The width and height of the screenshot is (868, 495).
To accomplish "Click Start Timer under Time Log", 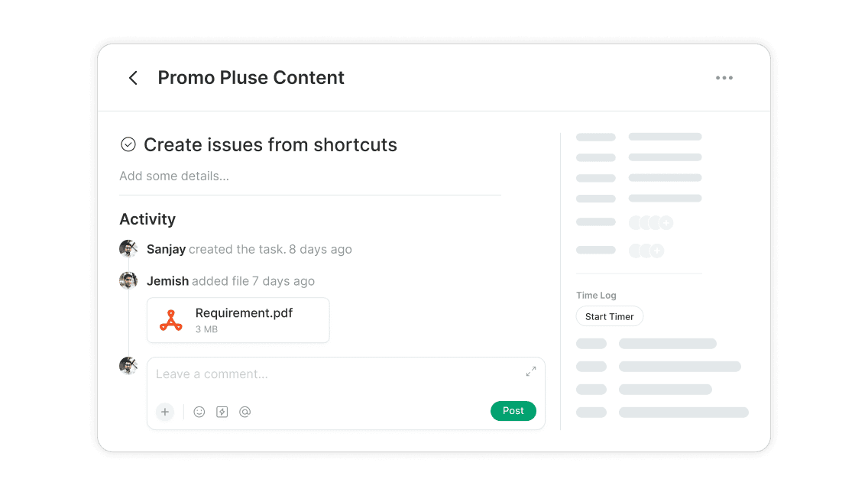I will coord(609,315).
